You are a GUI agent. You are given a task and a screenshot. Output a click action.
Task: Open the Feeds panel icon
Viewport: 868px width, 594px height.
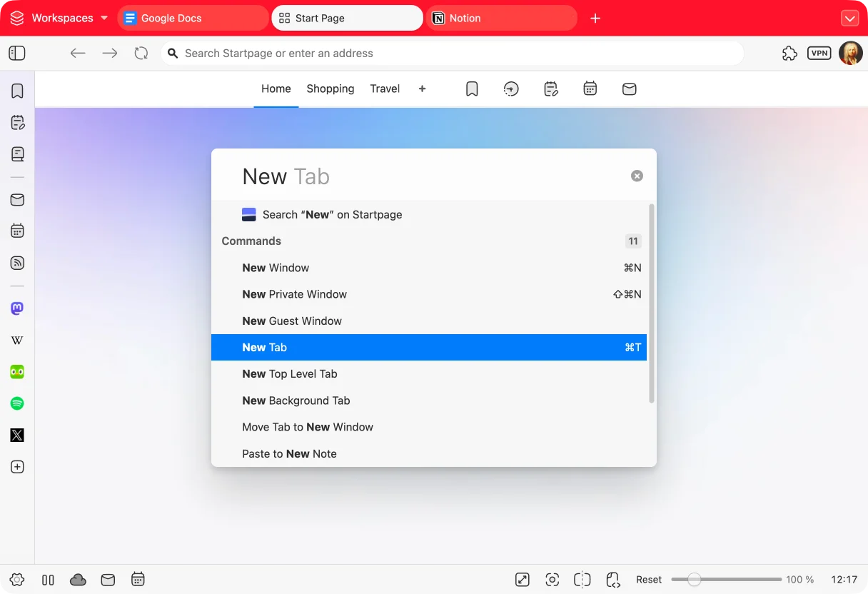pyautogui.click(x=17, y=263)
